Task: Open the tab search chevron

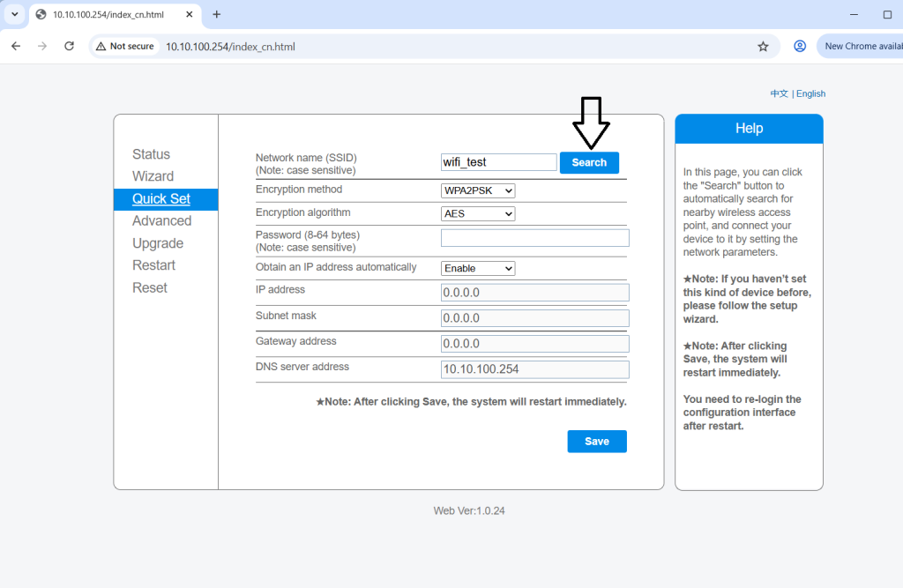Action: 14,14
